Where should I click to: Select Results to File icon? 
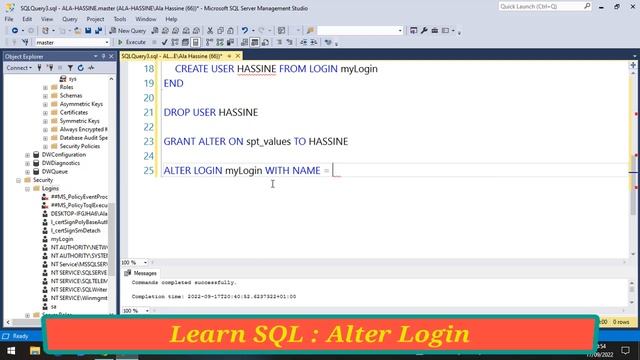click(265, 42)
